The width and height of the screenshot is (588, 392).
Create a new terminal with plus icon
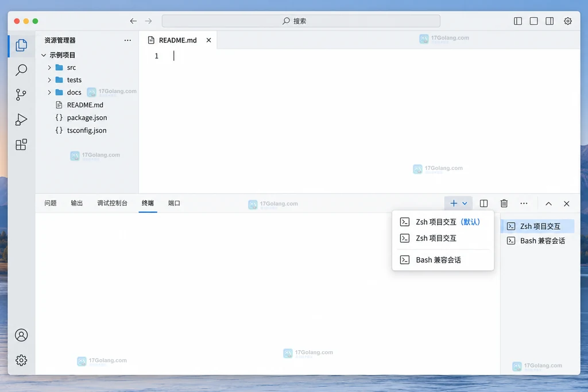pyautogui.click(x=454, y=203)
